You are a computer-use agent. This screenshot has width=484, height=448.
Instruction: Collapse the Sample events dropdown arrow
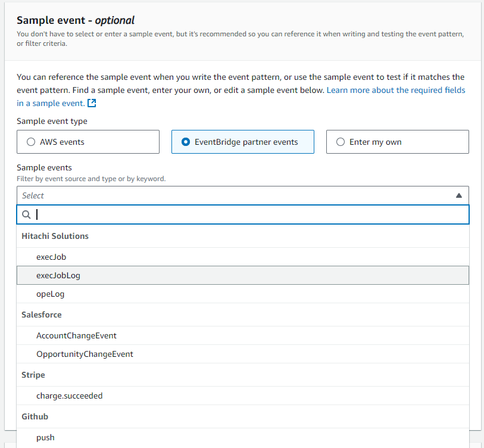click(458, 195)
